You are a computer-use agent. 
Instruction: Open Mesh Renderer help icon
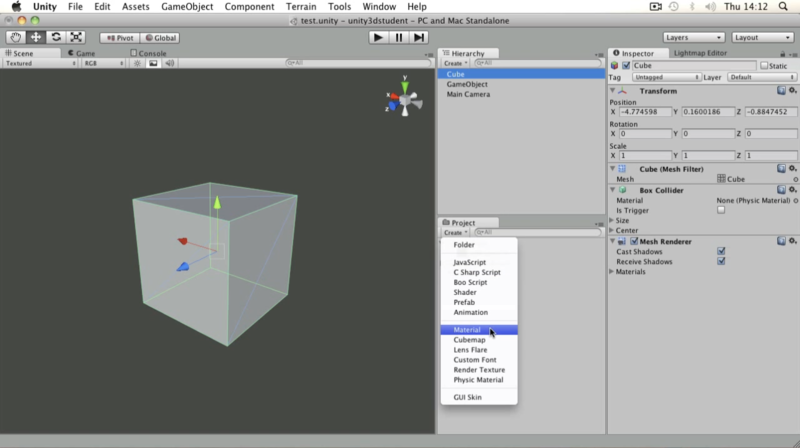tap(781, 241)
